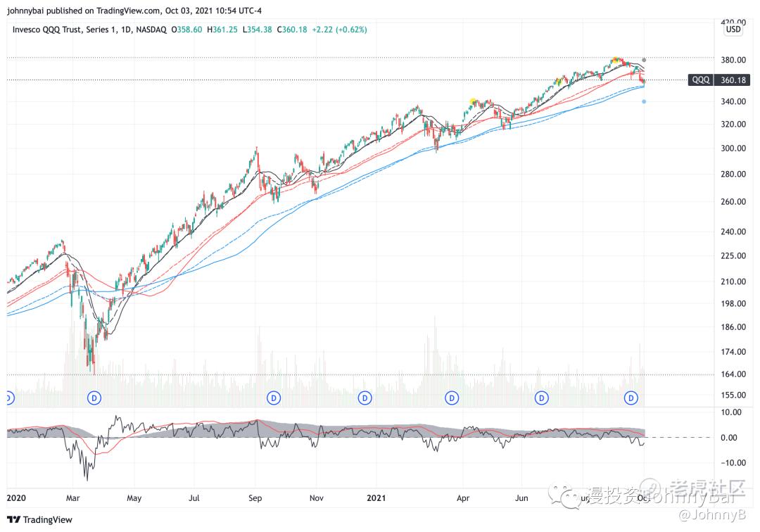The width and height of the screenshot is (760, 532).
Task: Click the close value C360.18 in the legend
Action: click(x=292, y=30)
